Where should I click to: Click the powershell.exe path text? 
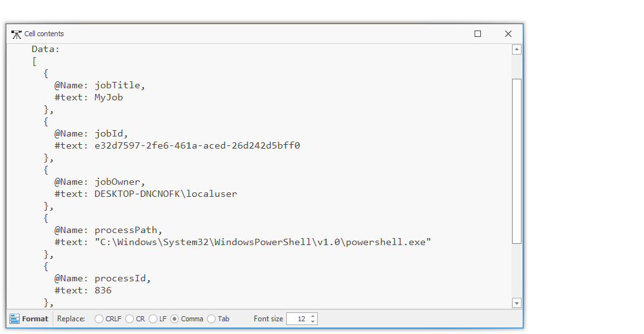point(263,242)
